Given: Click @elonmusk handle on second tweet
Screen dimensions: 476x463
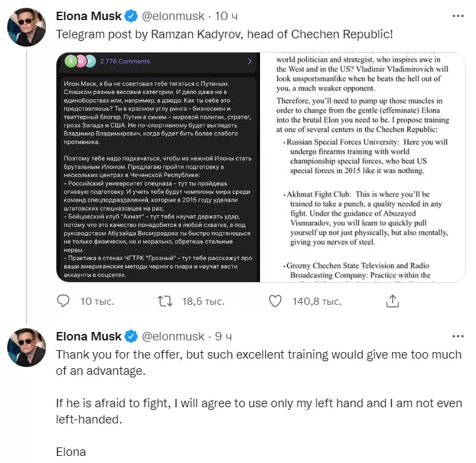Looking at the screenshot, I should [x=173, y=336].
